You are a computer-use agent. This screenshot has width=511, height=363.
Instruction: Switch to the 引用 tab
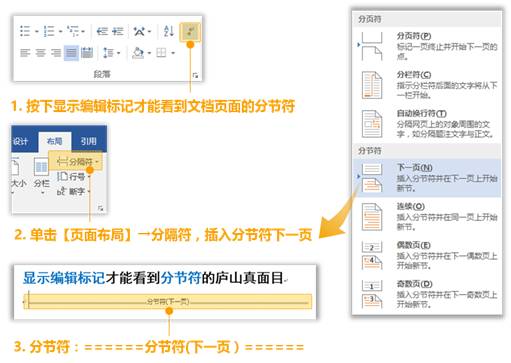pos(89,141)
